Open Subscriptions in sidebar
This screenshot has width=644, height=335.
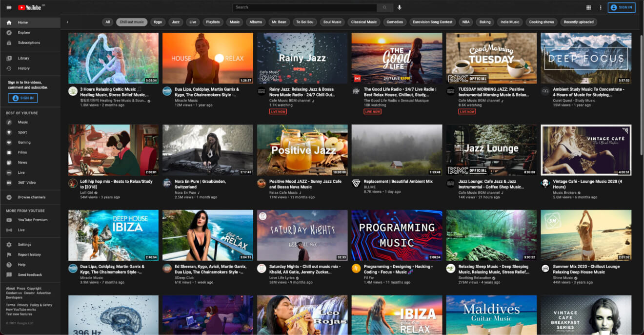30,42
